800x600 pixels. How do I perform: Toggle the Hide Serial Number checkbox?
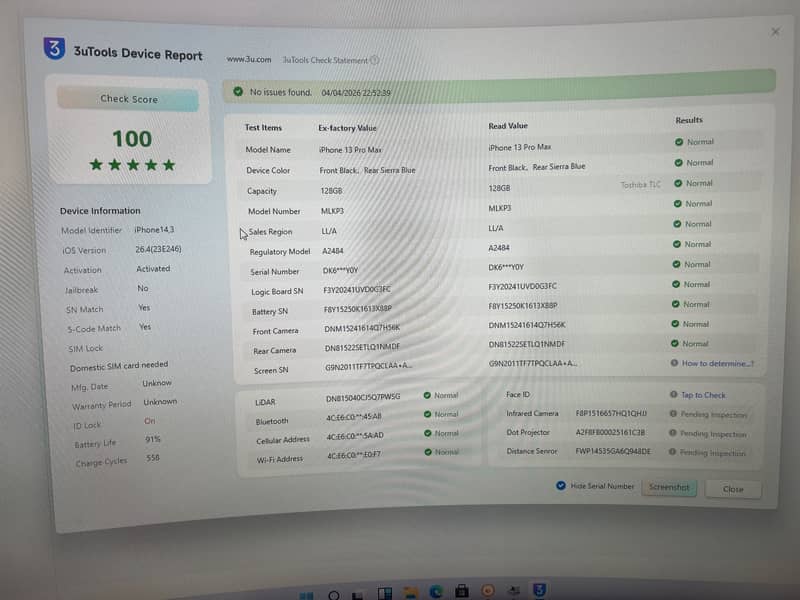[561, 485]
